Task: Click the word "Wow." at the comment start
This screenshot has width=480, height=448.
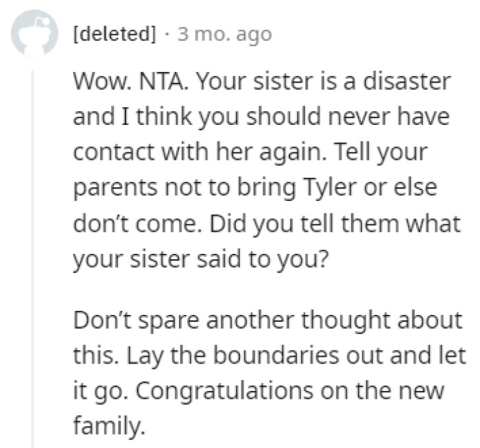Action: click(x=97, y=82)
